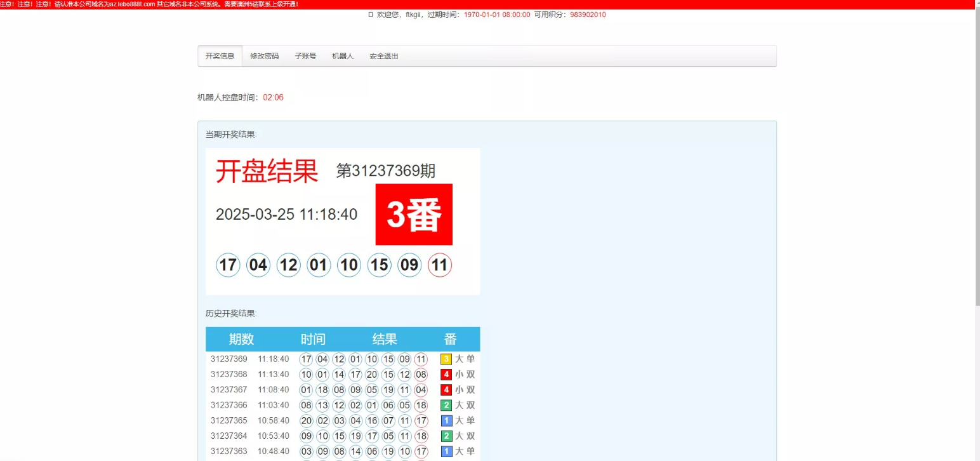This screenshot has height=461, width=980.
Task: Click the red-circled 04 ball in row 31237367
Action: (x=421, y=390)
